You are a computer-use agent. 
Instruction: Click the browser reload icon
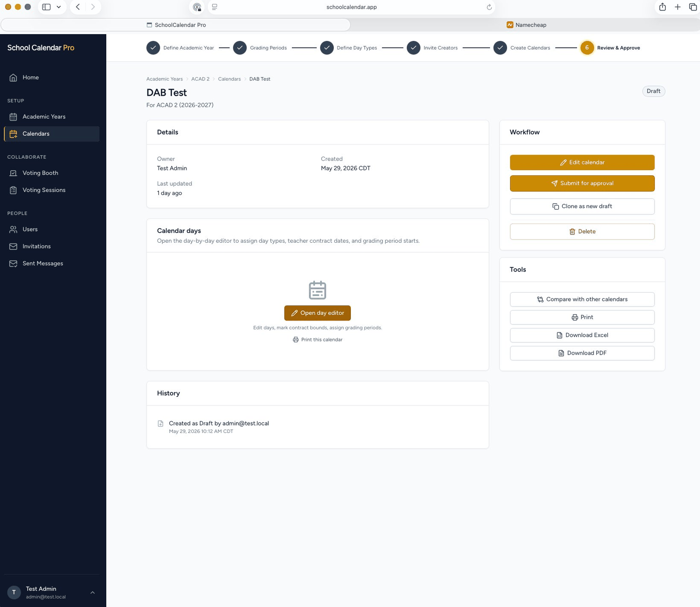click(489, 7)
